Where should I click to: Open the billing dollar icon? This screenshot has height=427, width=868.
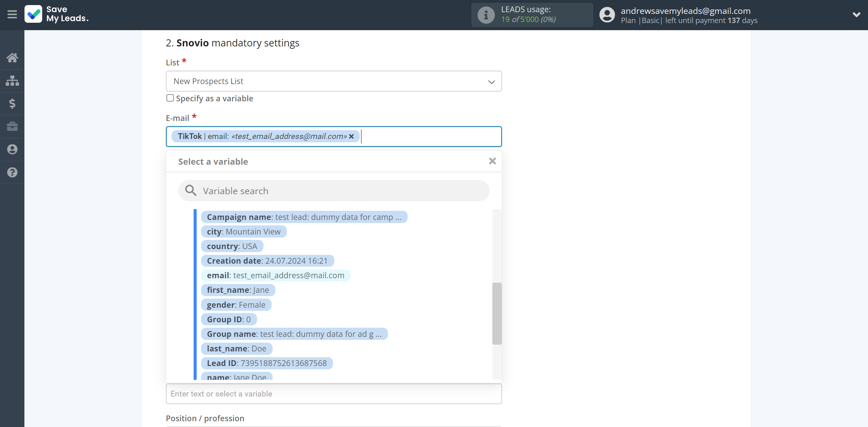tap(12, 103)
